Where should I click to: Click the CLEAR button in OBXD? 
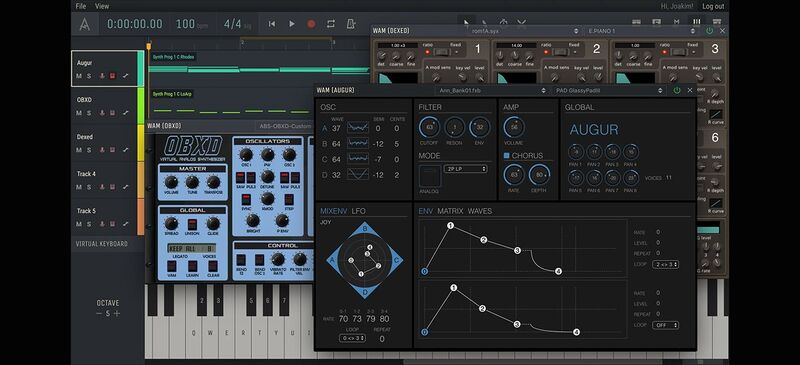213,267
